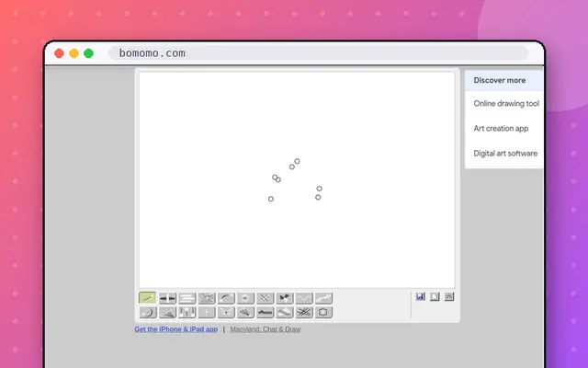Open the Get the iPhone & iPad app link
Screen dimensions: 588x368
point(175,329)
